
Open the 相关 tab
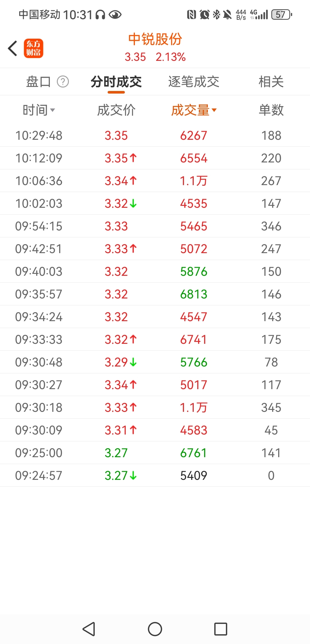tap(271, 82)
